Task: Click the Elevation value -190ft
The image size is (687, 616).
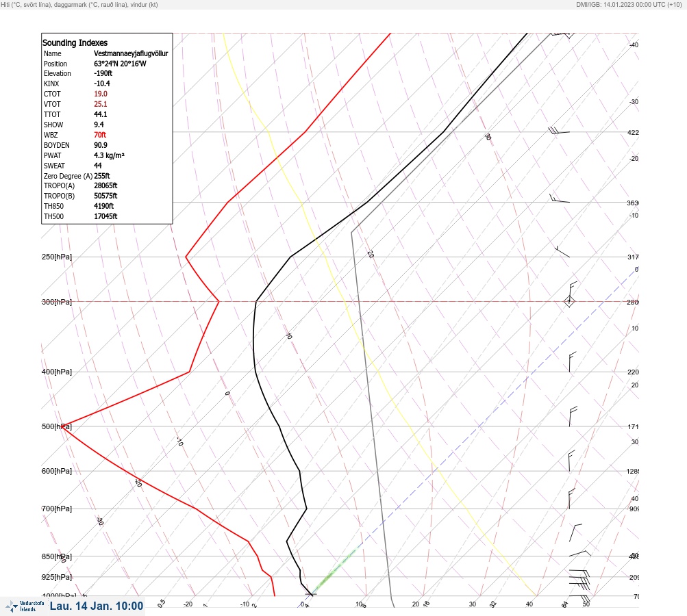Action: coord(103,73)
